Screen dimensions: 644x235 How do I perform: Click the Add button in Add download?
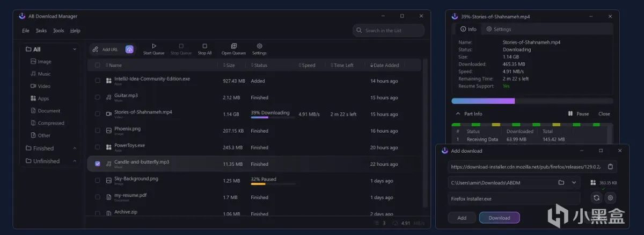click(x=462, y=218)
